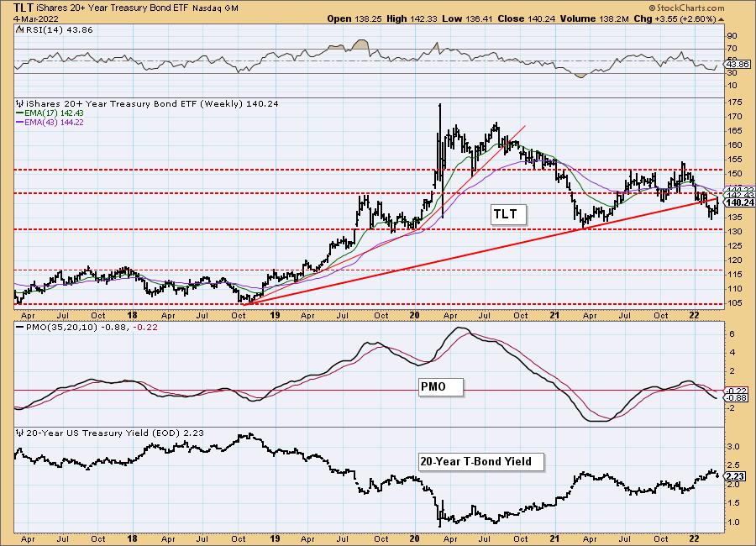
Task: Click the -0.88 PMO value tag on right axis
Action: [x=738, y=397]
